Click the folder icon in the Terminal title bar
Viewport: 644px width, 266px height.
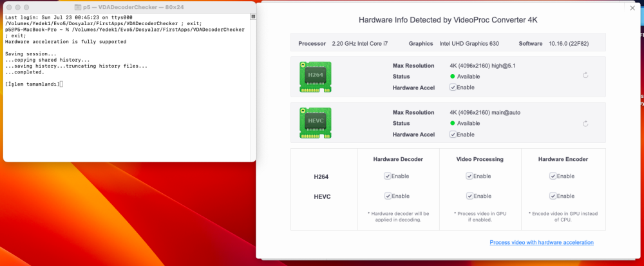79,7
